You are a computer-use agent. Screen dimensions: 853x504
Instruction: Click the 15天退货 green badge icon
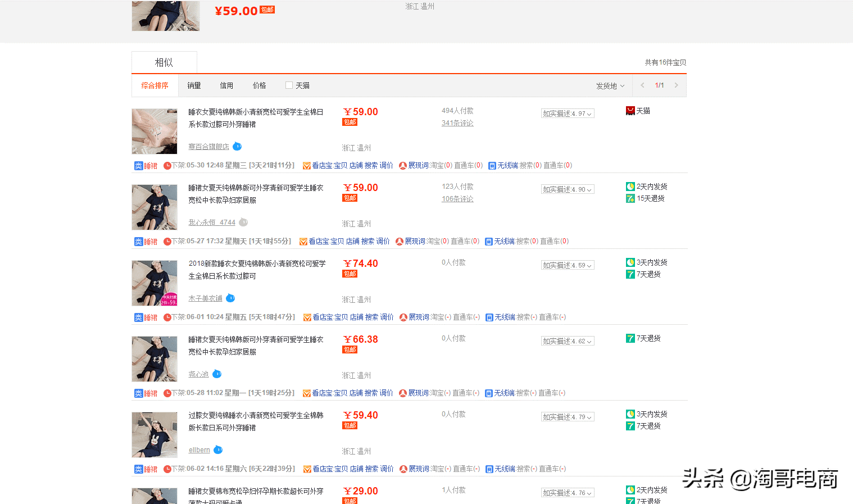point(630,198)
